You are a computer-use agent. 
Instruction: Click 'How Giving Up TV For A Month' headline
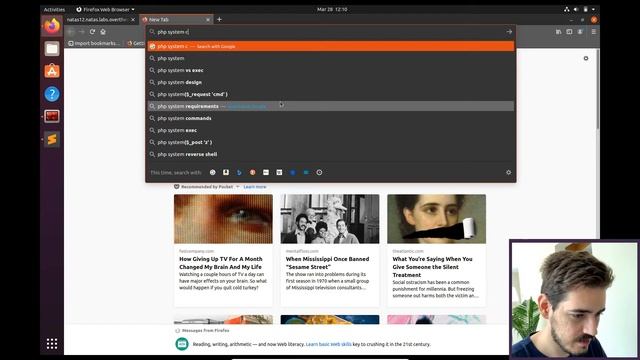click(221, 263)
